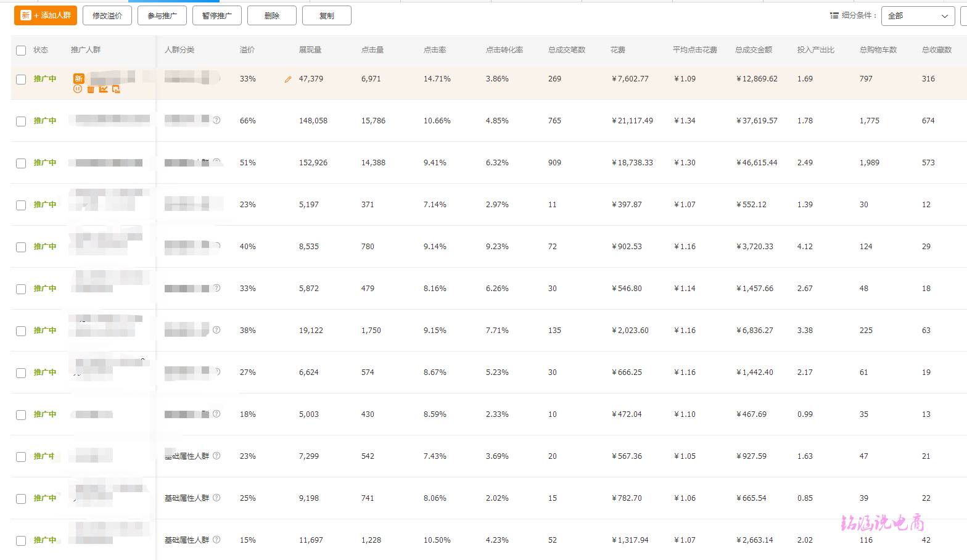Click the 909 total transactions cell
This screenshot has width=967, height=560.
pyautogui.click(x=555, y=163)
